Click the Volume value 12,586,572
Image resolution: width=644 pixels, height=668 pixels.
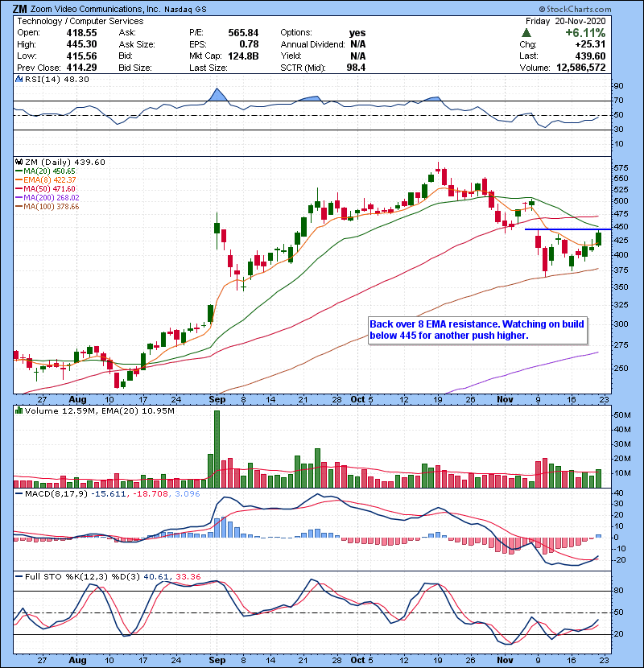click(581, 68)
